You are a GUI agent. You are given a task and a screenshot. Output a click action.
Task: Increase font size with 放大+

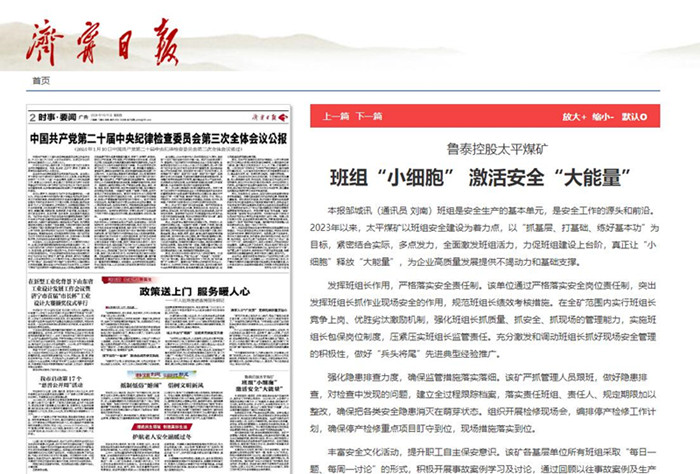tap(574, 117)
